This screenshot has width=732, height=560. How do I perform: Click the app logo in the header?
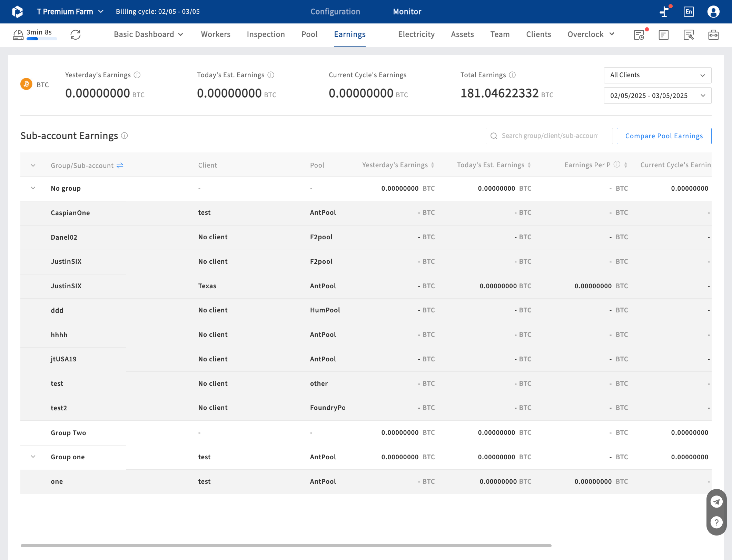[x=17, y=12]
